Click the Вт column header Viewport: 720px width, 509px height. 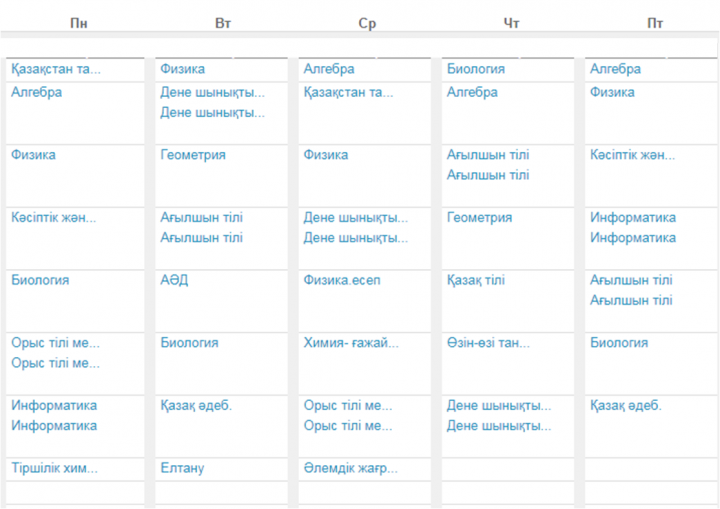pos(223,23)
